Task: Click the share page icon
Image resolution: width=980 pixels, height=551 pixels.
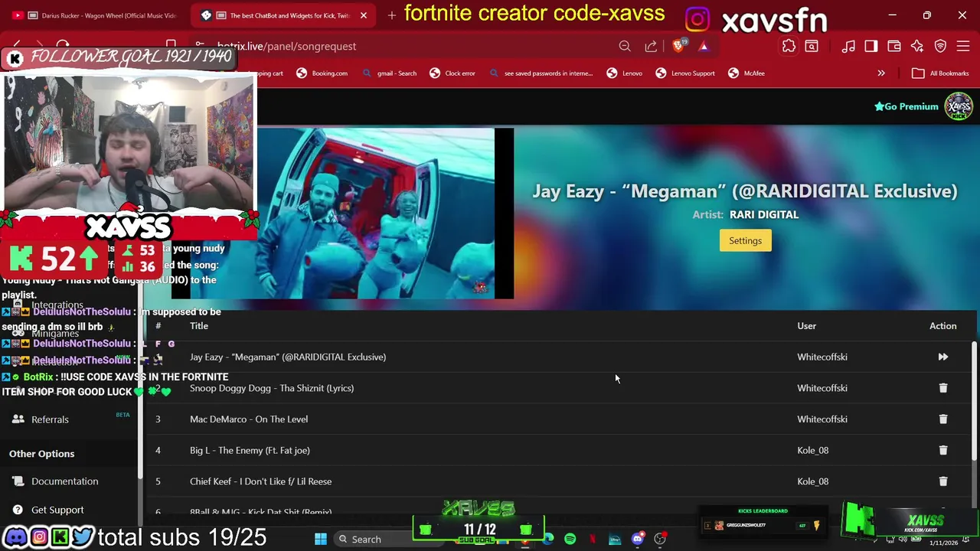Action: [x=651, y=46]
